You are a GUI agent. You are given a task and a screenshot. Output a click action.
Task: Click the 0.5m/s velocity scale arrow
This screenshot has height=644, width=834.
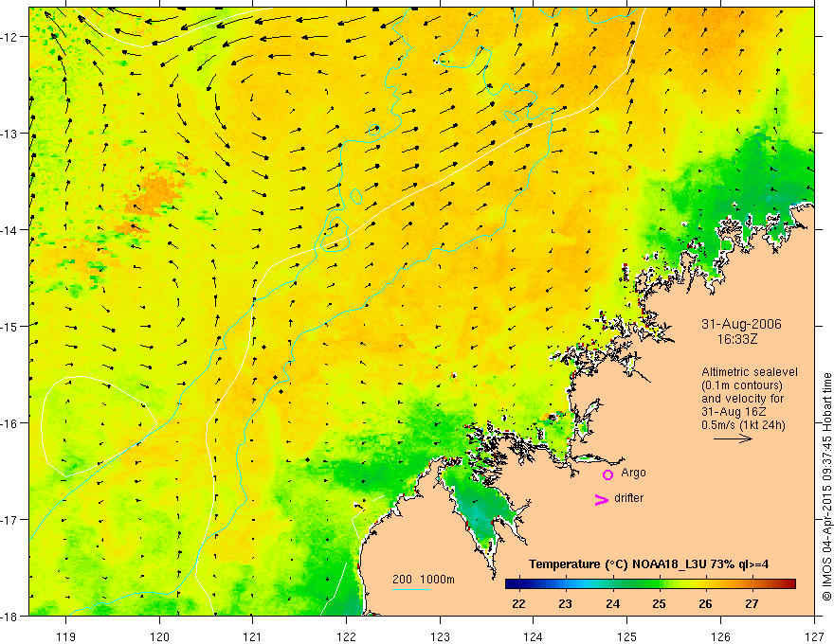(x=733, y=438)
